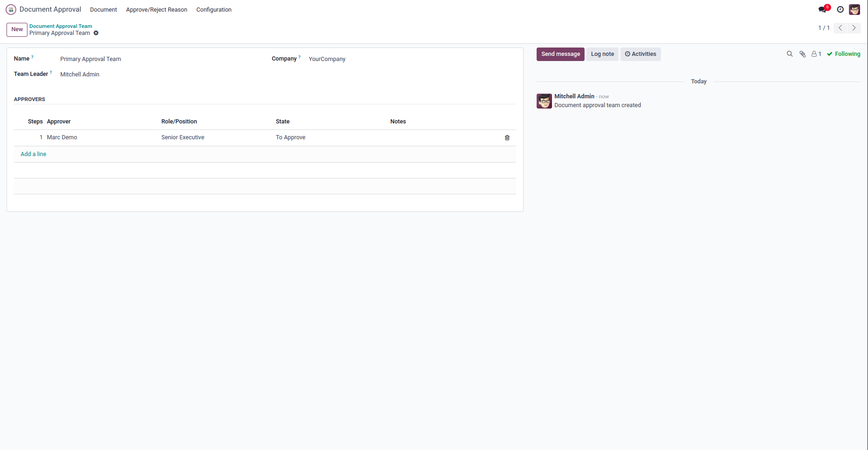Show followers list icon
This screenshot has height=450, width=868.
coord(816,54)
